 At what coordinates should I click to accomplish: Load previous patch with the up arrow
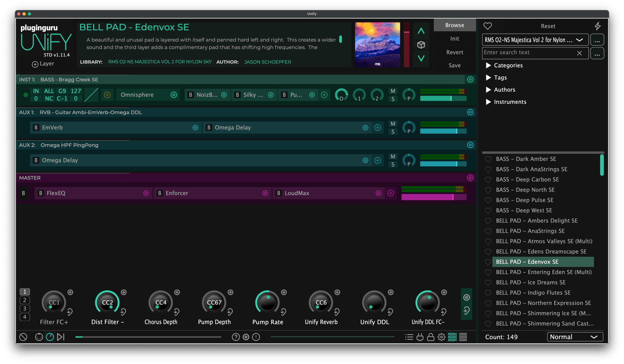pos(421,31)
